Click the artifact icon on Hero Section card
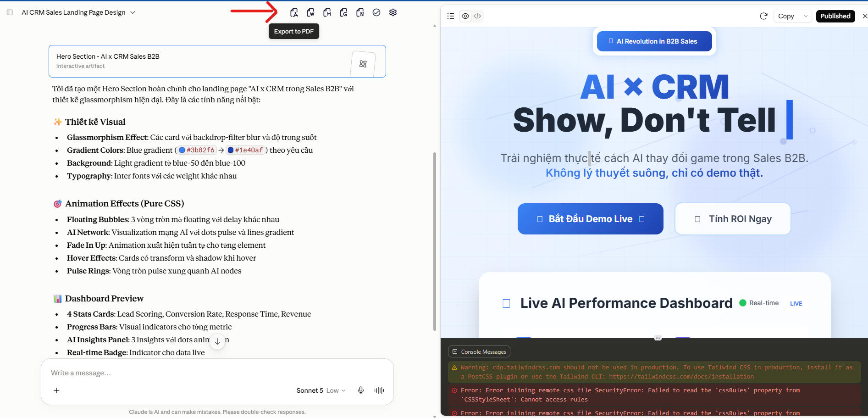This screenshot has width=868, height=418. 363,64
